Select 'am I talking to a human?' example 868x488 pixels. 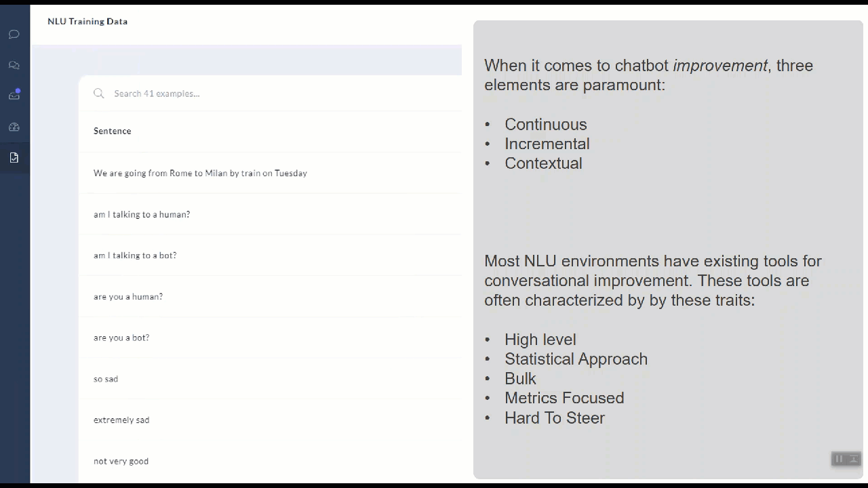coord(142,214)
